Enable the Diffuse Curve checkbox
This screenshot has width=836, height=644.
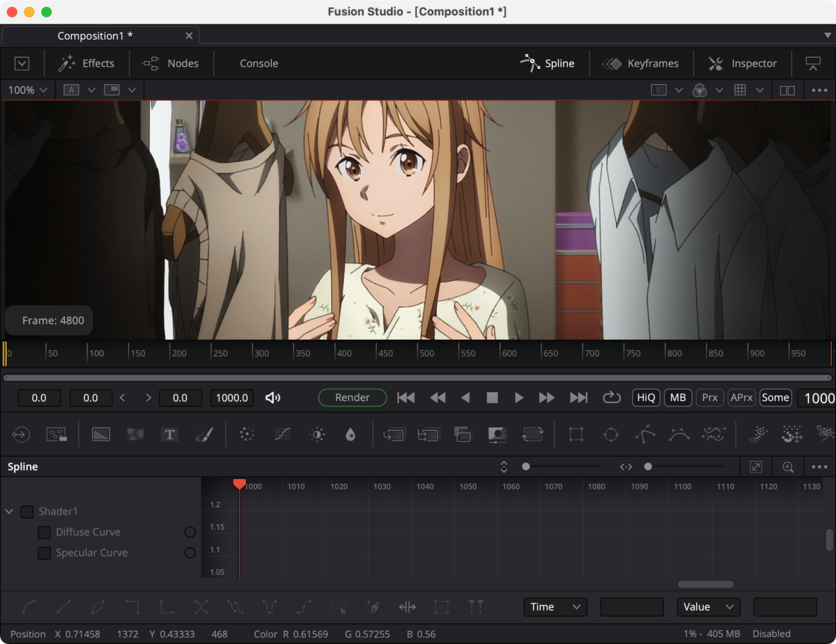(x=45, y=533)
